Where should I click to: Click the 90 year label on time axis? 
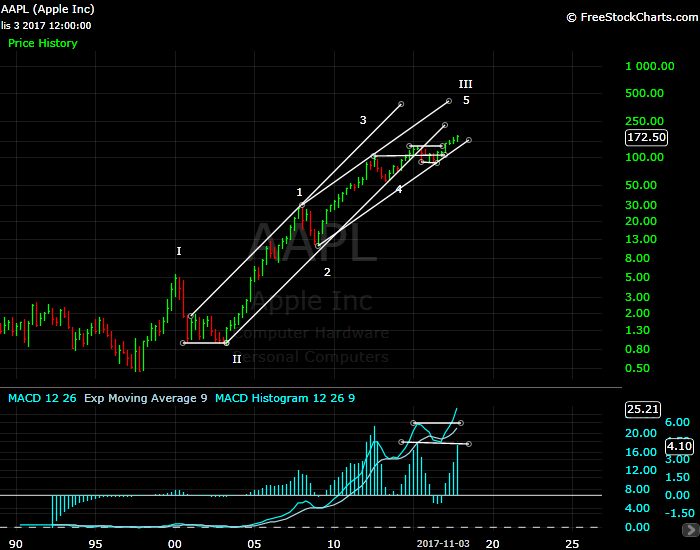point(16,544)
